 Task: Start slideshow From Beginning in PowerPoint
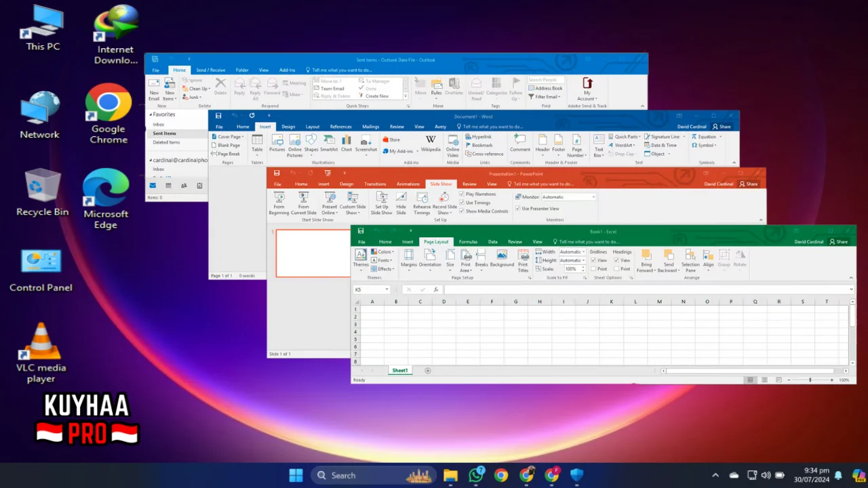point(279,203)
